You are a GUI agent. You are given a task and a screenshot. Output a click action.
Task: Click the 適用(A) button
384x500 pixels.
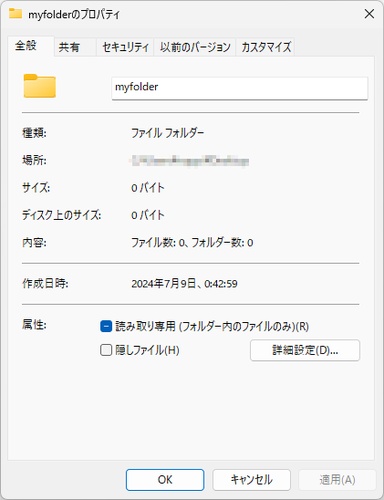(337, 480)
